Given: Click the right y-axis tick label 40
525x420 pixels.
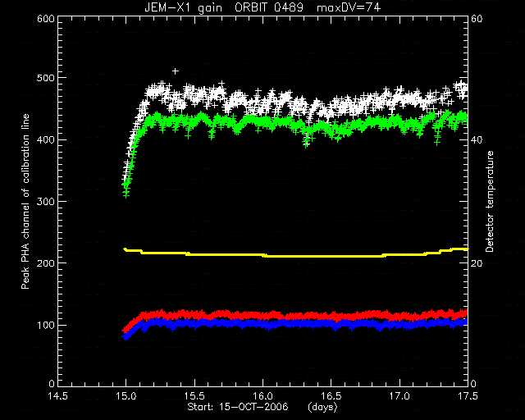Looking at the screenshot, I should point(477,139).
